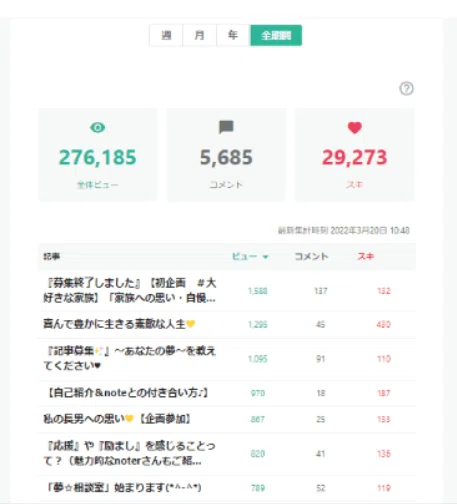
Task: Click the 187 likes count
Action: pyautogui.click(x=384, y=393)
